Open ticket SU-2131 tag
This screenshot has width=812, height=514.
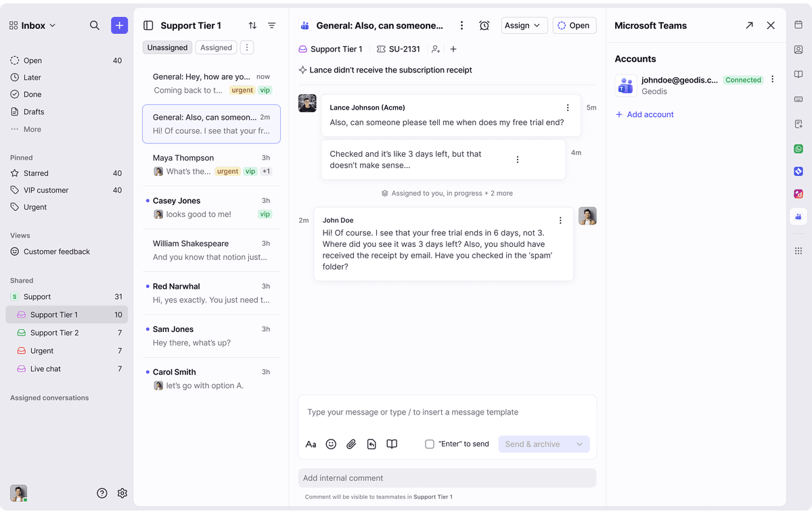tap(399, 49)
